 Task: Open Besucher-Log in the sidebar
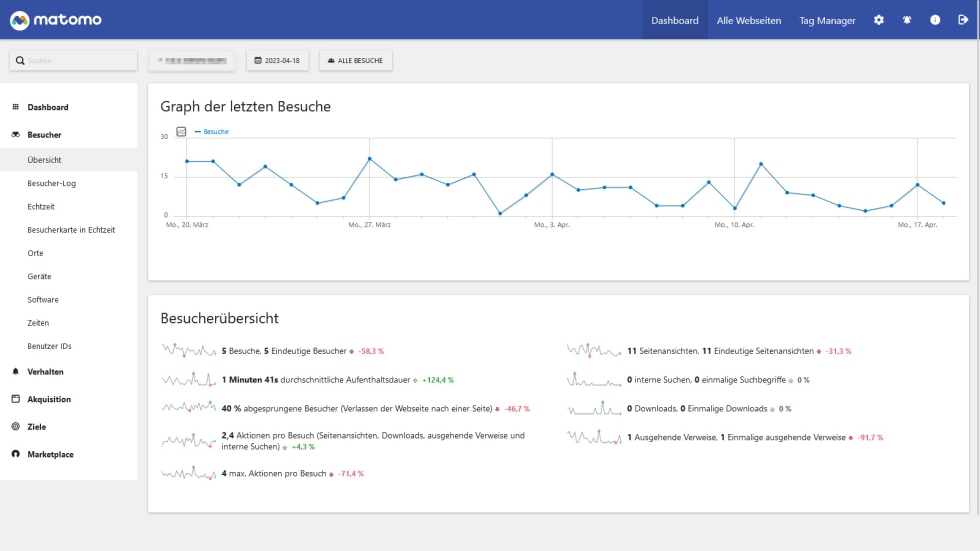coord(52,183)
